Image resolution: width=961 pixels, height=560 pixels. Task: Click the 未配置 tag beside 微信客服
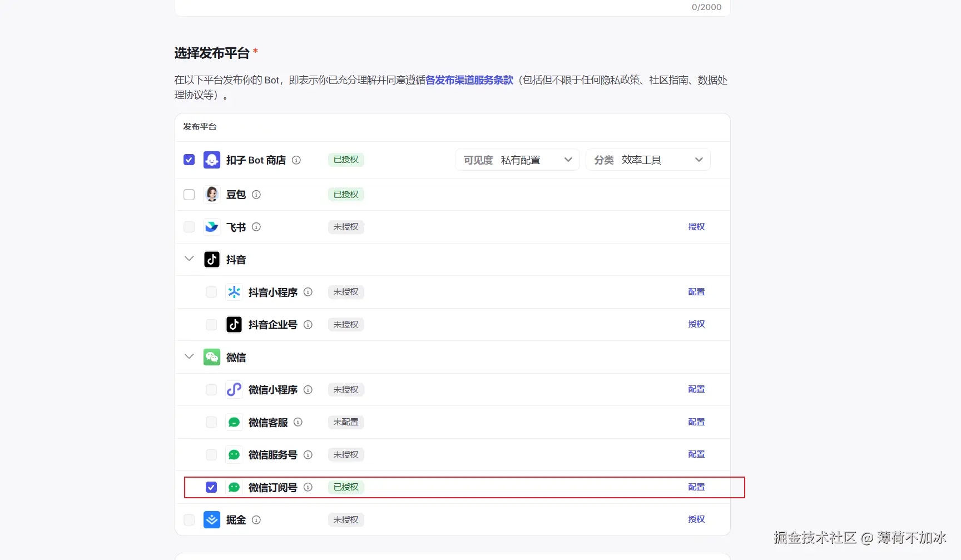point(346,422)
